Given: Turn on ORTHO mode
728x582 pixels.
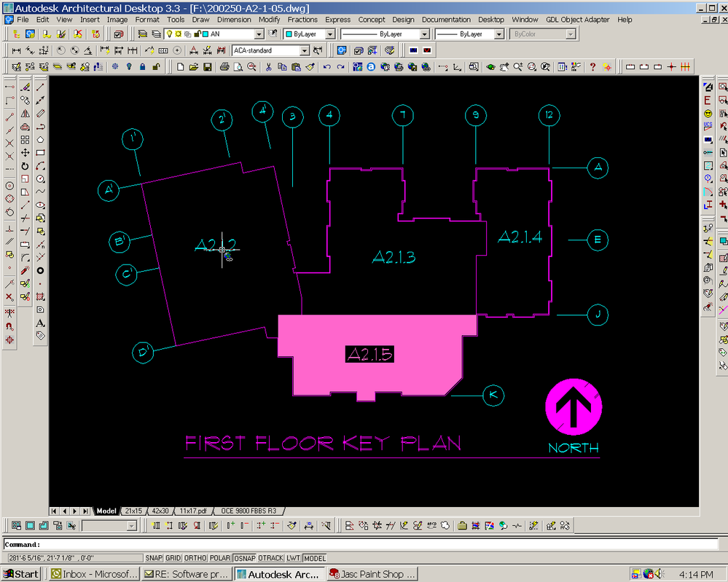Looking at the screenshot, I should pyautogui.click(x=195, y=557).
